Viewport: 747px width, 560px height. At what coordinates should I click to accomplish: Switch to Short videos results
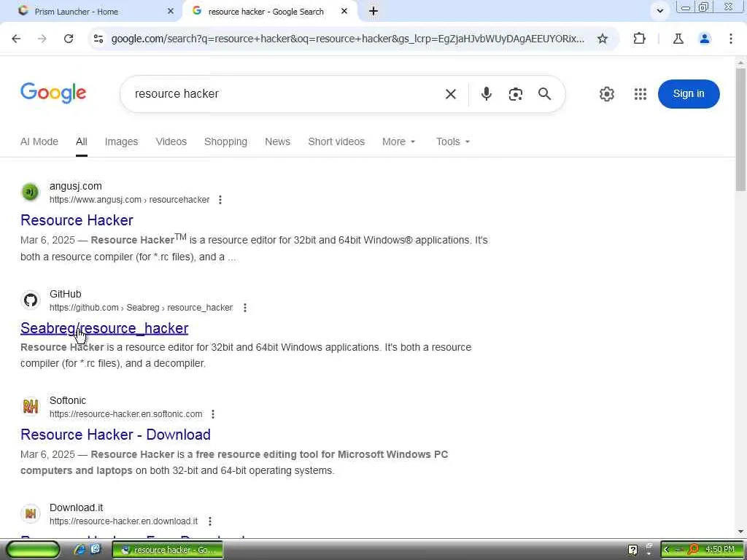336,141
